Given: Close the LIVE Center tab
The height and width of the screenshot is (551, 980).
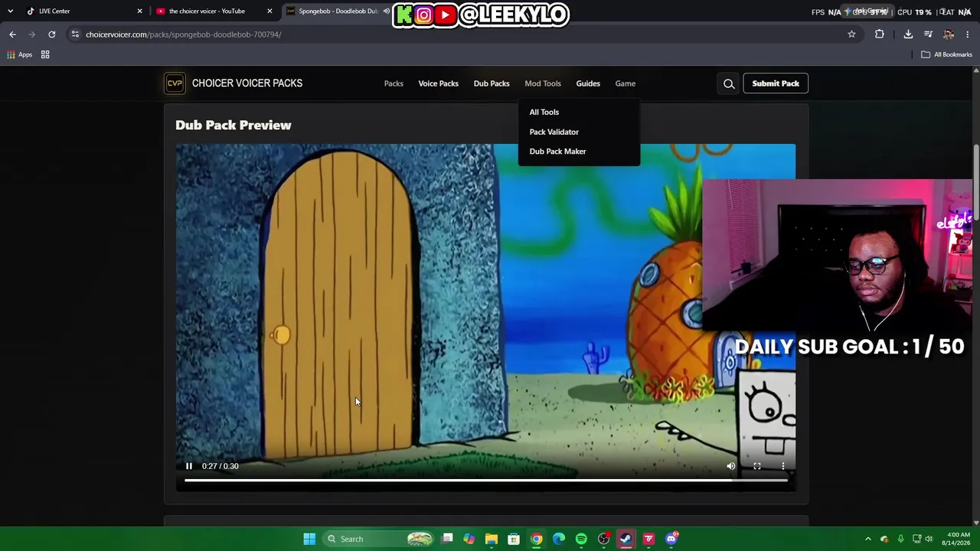Looking at the screenshot, I should pos(140,11).
